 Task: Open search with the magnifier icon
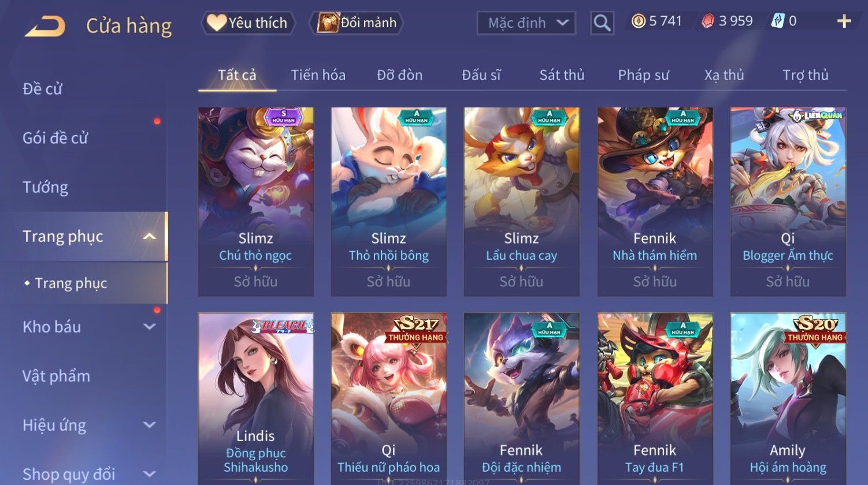click(602, 23)
